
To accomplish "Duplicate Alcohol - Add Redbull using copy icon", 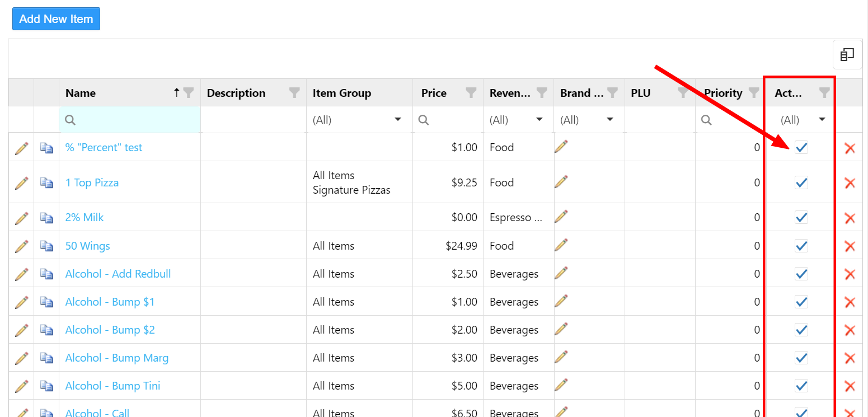I will 46,274.
